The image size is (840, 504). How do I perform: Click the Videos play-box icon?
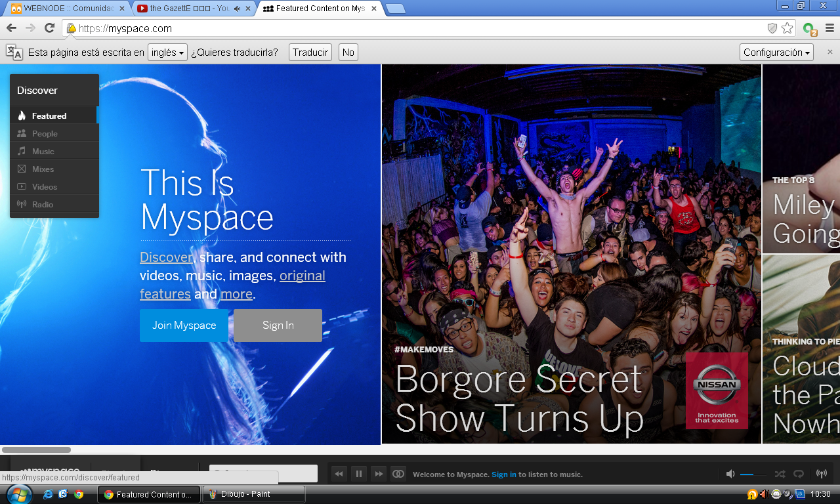22,186
